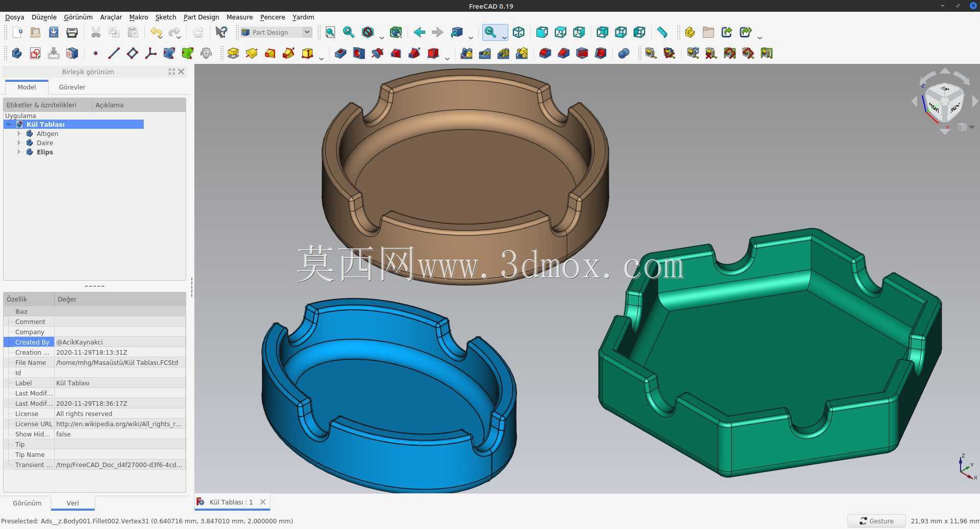This screenshot has width=980, height=529.
Task: Select the Created By property row
Action: 95,342
